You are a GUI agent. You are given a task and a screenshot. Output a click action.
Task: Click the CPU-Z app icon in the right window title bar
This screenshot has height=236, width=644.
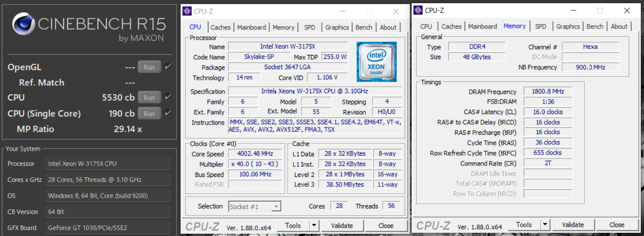click(x=418, y=10)
